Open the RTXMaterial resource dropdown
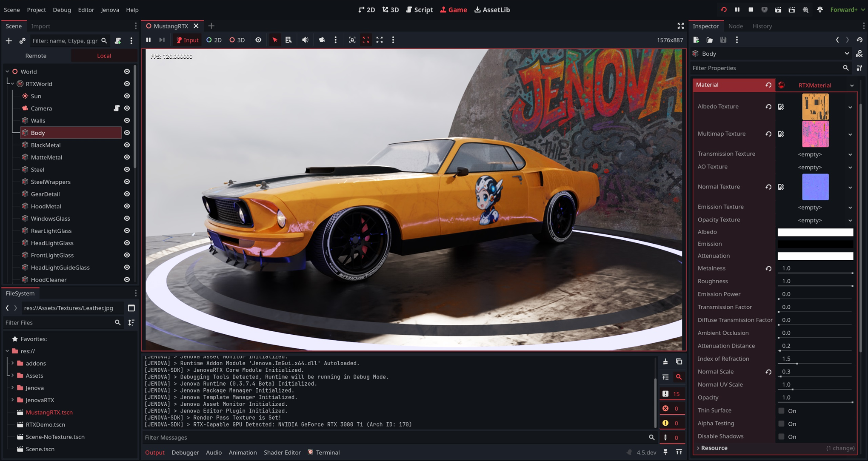The width and height of the screenshot is (868, 461). click(852, 85)
